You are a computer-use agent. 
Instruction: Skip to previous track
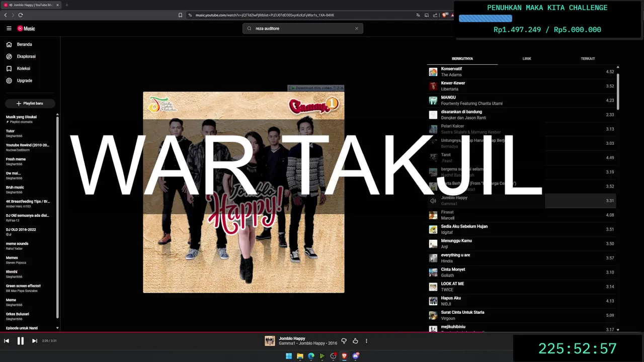tap(7, 341)
